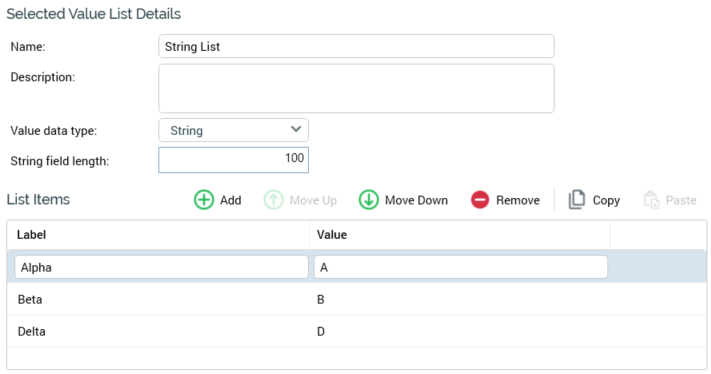Click the green Add plus icon
This screenshot has width=711, height=374.
pyautogui.click(x=204, y=200)
